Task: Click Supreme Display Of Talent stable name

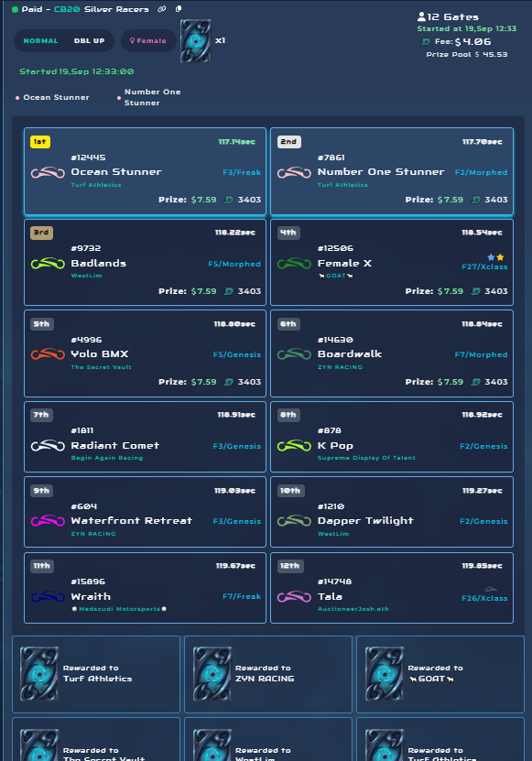Action: [x=366, y=458]
